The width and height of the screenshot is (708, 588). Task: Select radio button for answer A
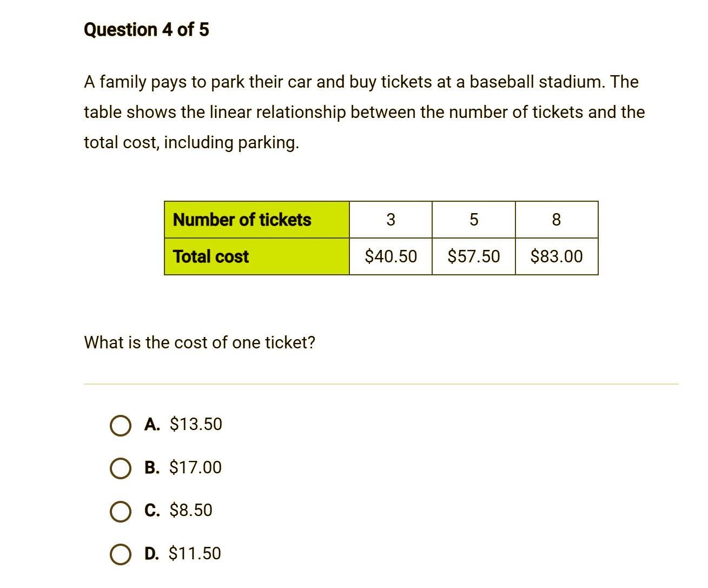point(120,426)
